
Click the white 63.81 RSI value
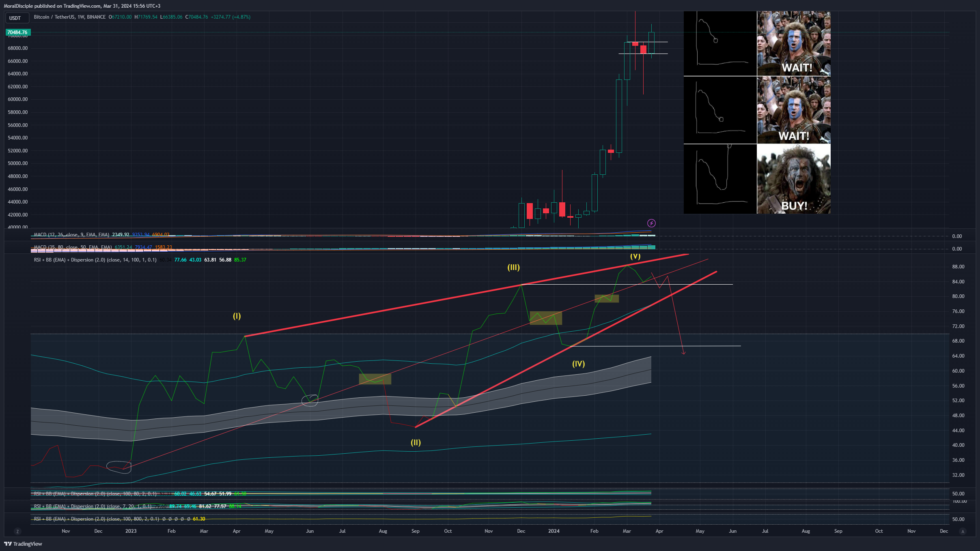pos(210,260)
